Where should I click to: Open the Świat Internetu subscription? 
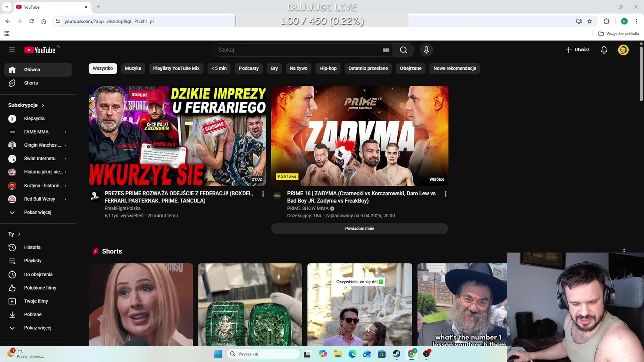tap(38, 158)
